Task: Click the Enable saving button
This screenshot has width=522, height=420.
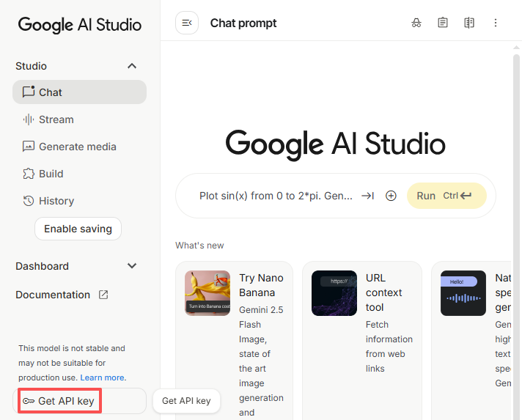Action: click(78, 229)
